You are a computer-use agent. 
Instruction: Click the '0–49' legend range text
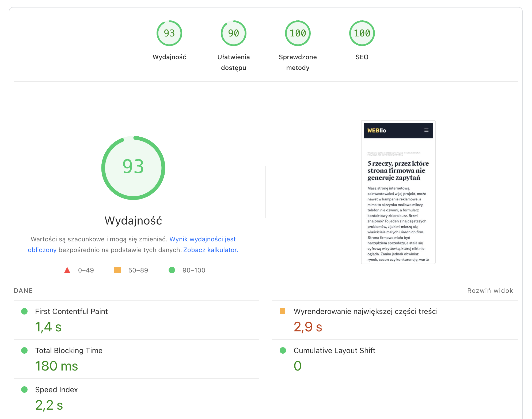86,270
